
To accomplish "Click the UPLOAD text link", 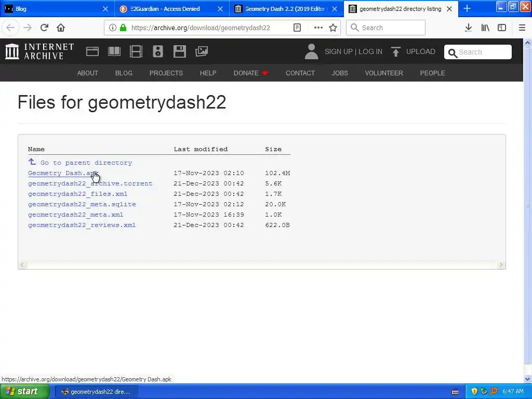I will point(421,51).
